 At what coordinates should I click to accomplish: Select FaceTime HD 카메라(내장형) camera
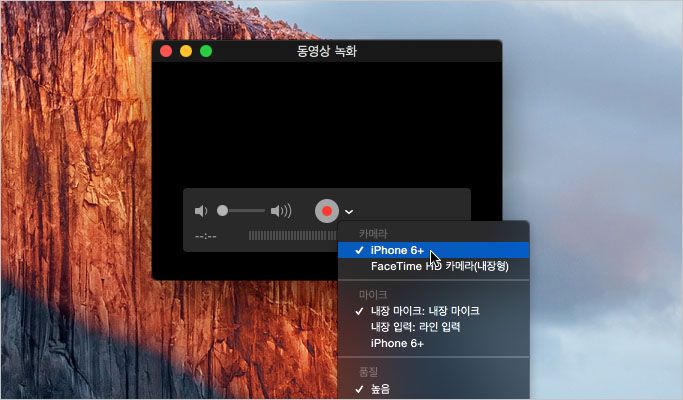click(433, 266)
